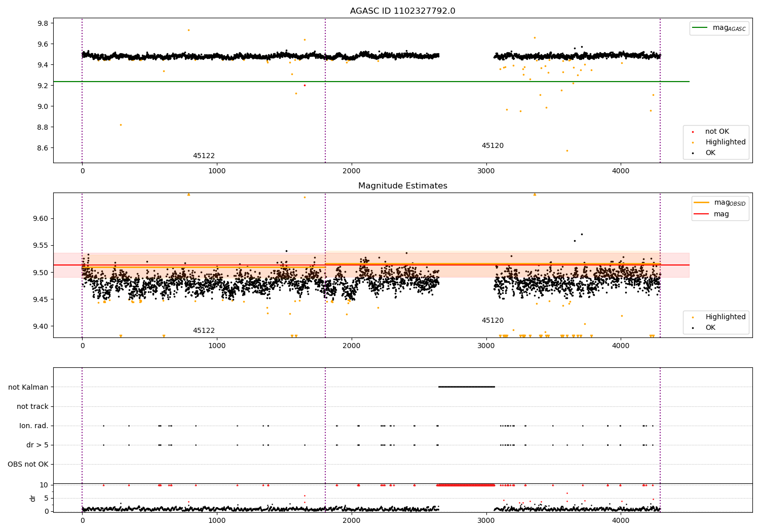Click the 9.40 y-tick in Magnitude Estimates plot
The width and height of the screenshot is (760, 532).
coord(41,327)
